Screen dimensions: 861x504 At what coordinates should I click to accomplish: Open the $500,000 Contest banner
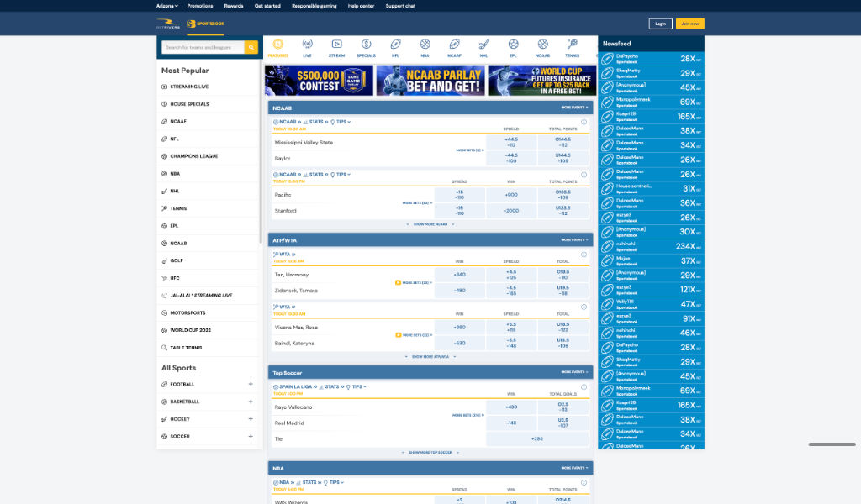(x=319, y=80)
